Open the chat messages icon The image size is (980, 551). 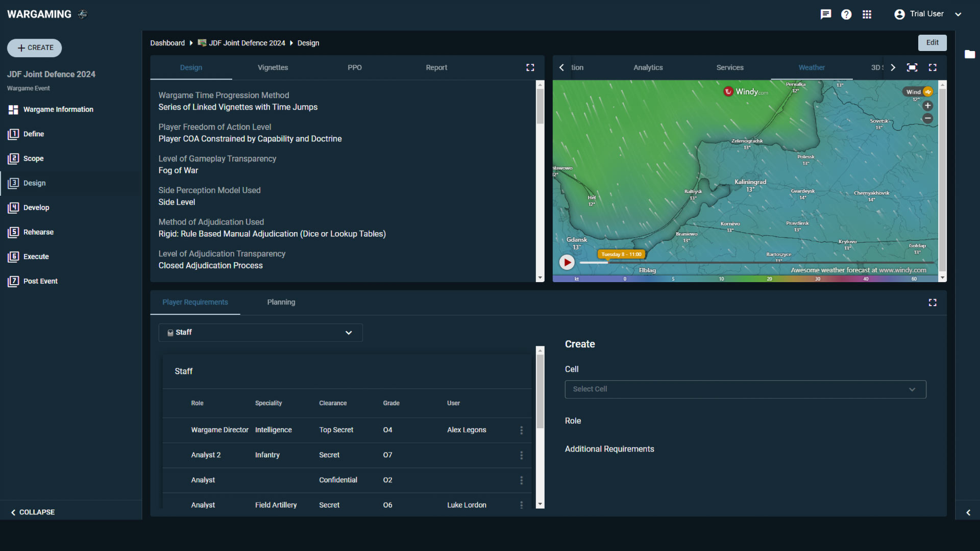[825, 14]
